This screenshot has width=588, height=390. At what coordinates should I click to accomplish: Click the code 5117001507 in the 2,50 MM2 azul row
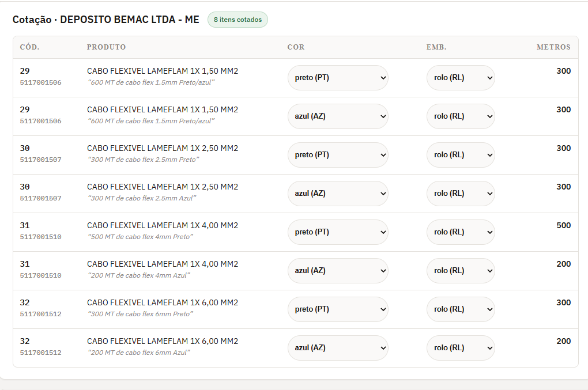(40, 198)
